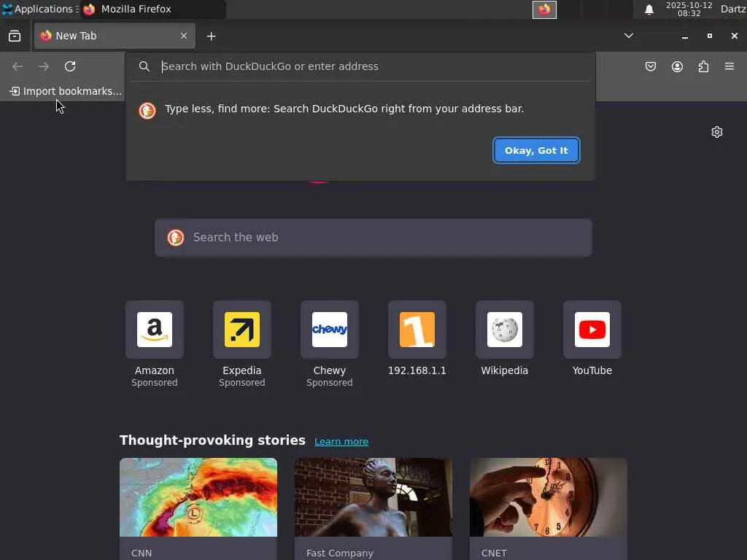Click the CNN source label
The height and width of the screenshot is (560, 747).
[x=142, y=553]
